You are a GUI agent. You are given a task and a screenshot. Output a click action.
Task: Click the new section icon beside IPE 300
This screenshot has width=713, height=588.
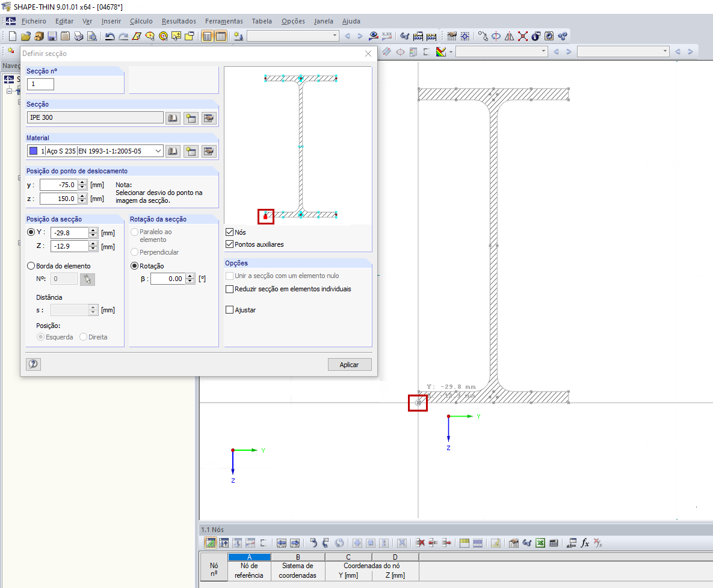click(x=191, y=118)
